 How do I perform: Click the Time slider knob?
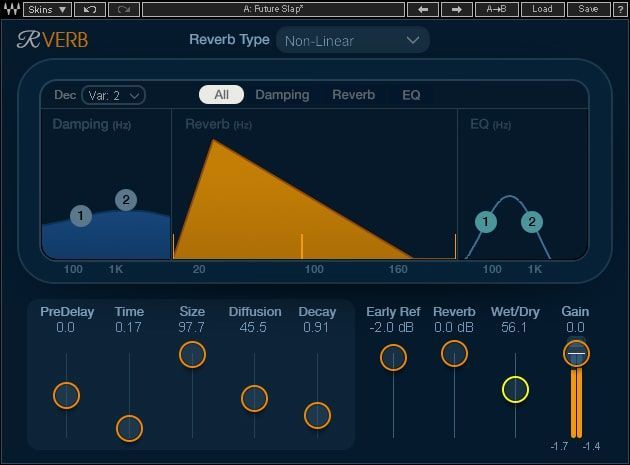coord(129,428)
